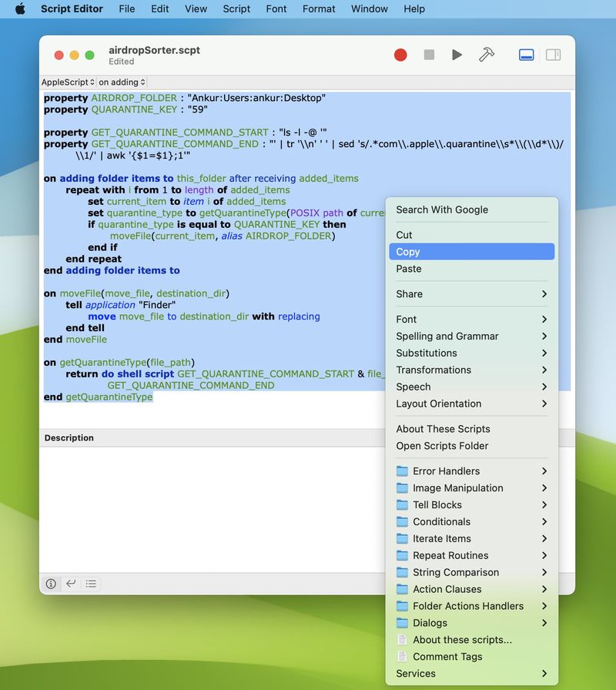This screenshot has width=616, height=690.
Task: Open the Folder Actions Handlers folder
Action: click(x=472, y=606)
